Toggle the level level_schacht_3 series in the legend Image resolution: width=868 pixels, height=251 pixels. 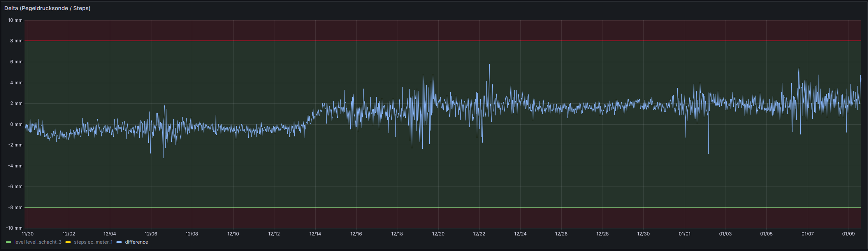tap(38, 242)
